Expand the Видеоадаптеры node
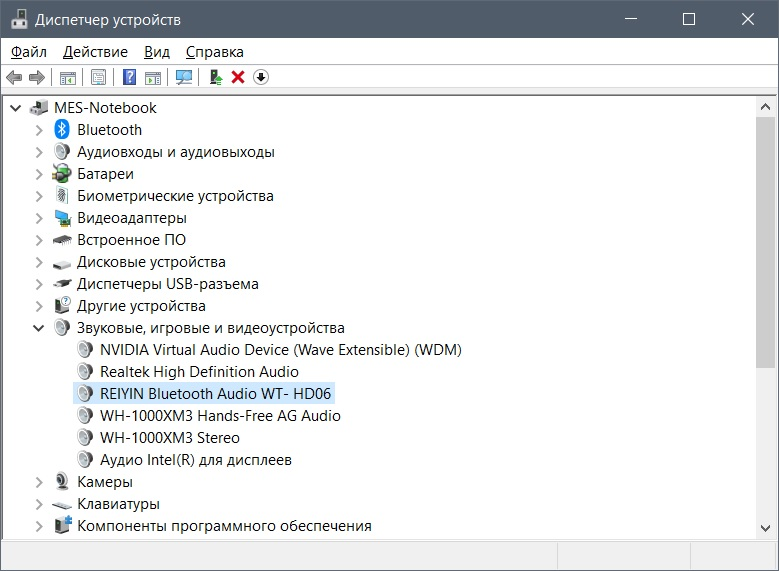Image resolution: width=779 pixels, height=571 pixels. click(x=39, y=218)
